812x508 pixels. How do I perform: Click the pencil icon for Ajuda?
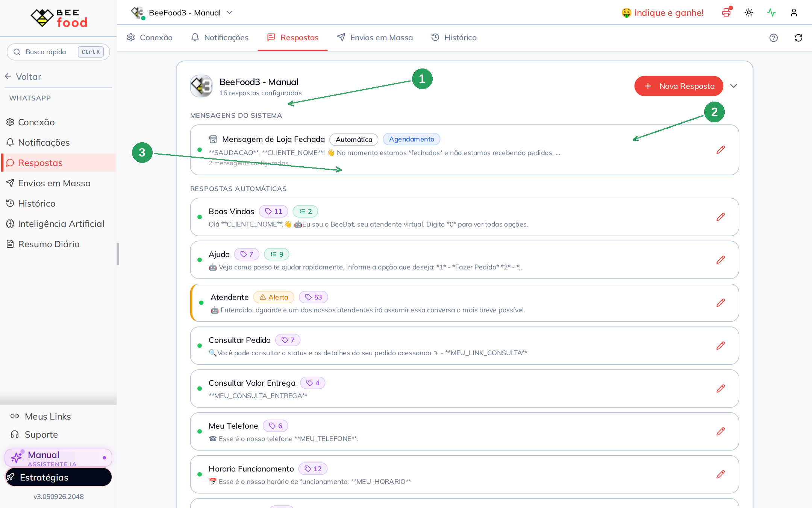click(x=721, y=260)
